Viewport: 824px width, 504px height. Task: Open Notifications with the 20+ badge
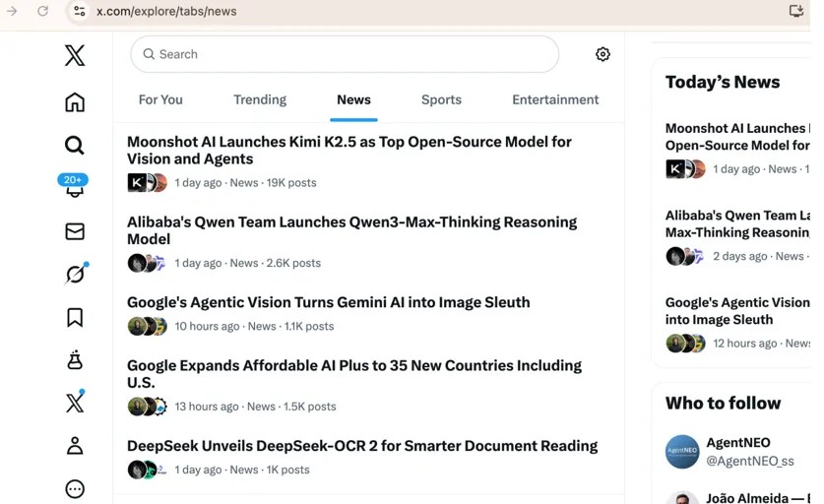75,188
